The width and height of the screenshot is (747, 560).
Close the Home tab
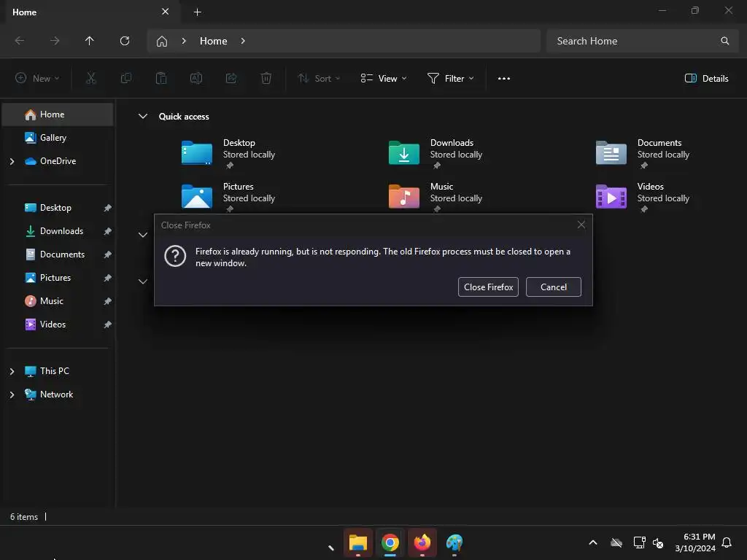tap(165, 12)
